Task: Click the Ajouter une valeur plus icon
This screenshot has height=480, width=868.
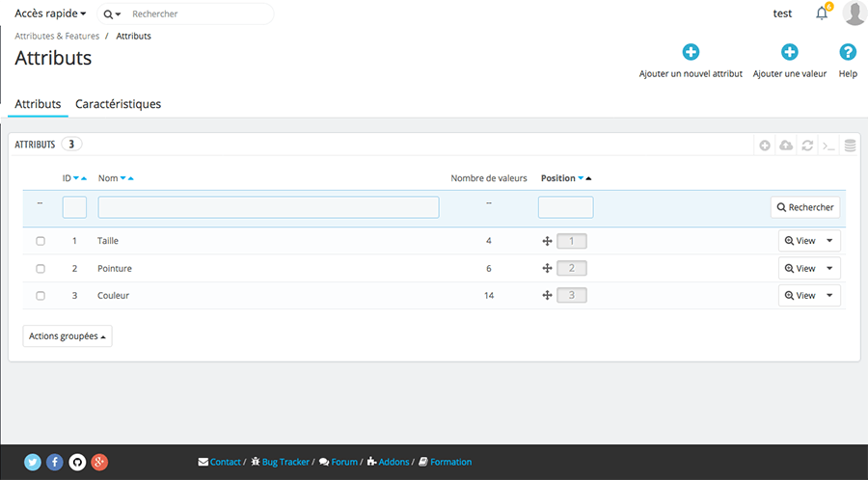Action: coord(789,53)
